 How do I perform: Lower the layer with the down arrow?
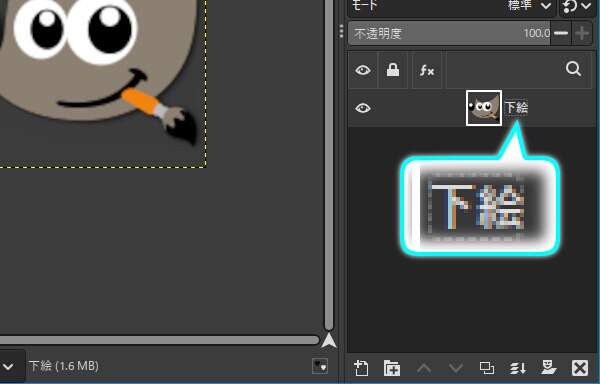click(x=456, y=368)
